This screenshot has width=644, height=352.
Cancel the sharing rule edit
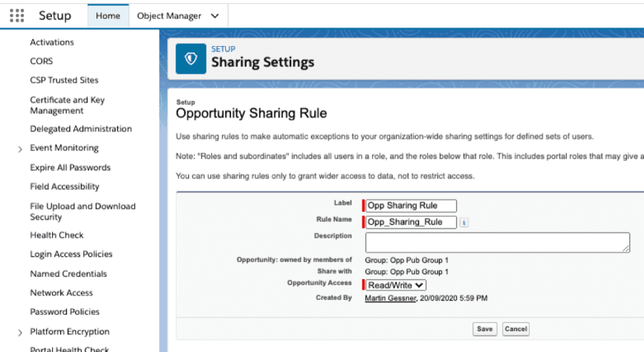point(515,329)
